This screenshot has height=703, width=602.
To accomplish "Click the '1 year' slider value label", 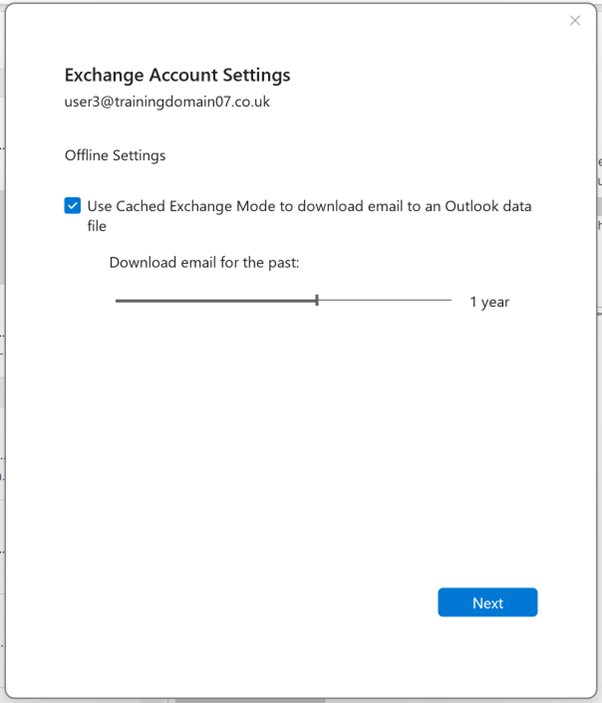I will [489, 302].
